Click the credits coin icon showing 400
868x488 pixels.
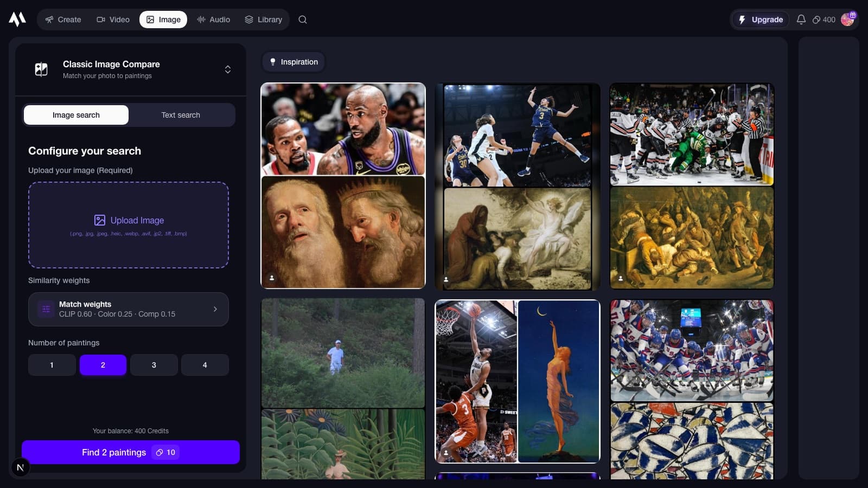pyautogui.click(x=816, y=20)
